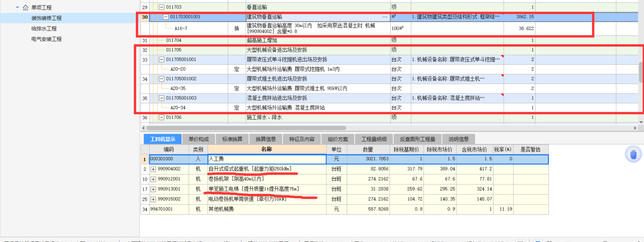
Task: Click the vertical scrollbar thumb of the list
Action: click(641, 72)
